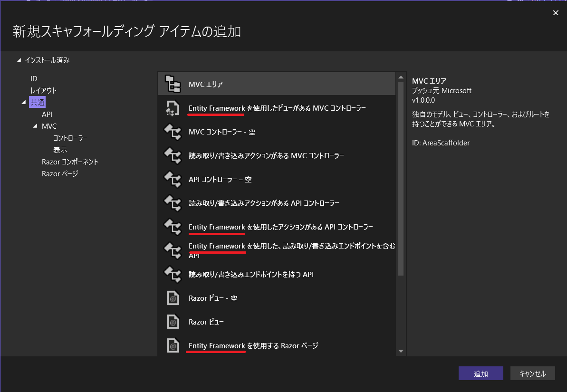Collapse the インストール済み tree node
Viewport: 567px width, 392px height.
pyautogui.click(x=19, y=60)
